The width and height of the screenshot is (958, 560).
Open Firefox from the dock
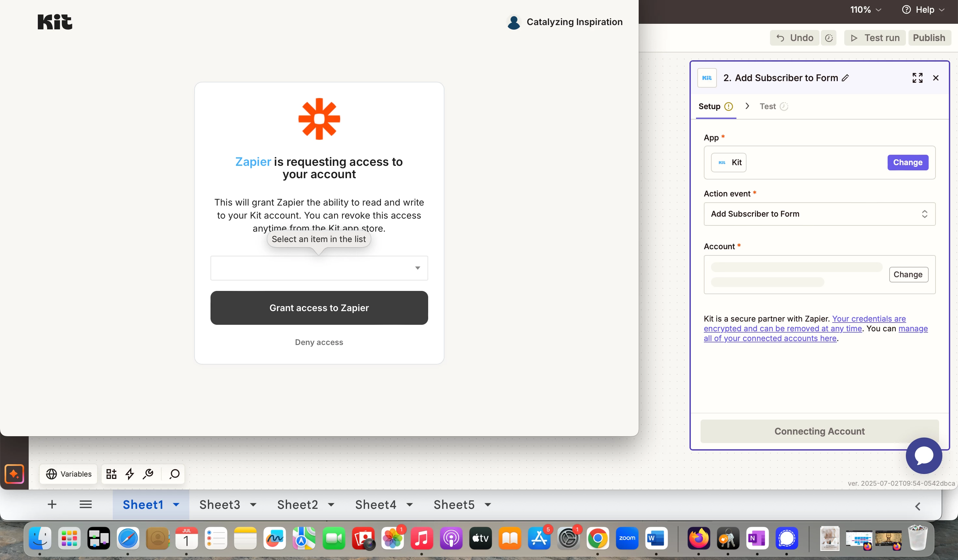tap(698, 538)
